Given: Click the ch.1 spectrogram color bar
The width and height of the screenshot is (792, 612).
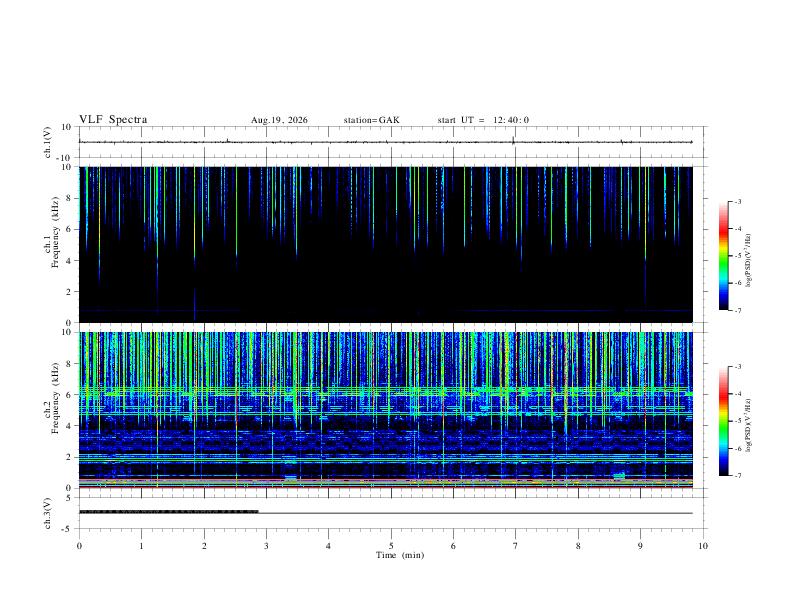Looking at the screenshot, I should coord(723,256).
